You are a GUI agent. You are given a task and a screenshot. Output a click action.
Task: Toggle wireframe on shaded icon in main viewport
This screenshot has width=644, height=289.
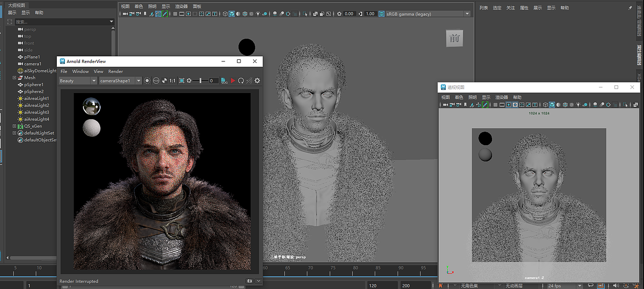(x=245, y=14)
